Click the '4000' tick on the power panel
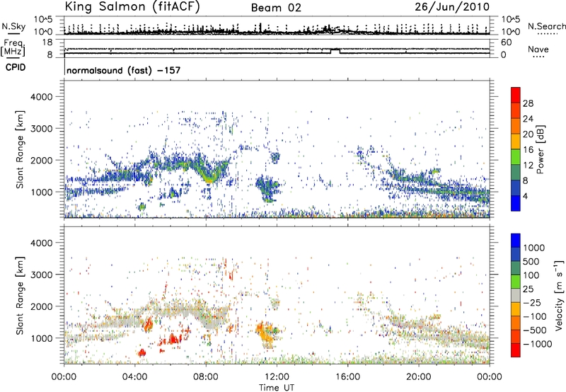This screenshot has height=392, width=566. pos(42,97)
